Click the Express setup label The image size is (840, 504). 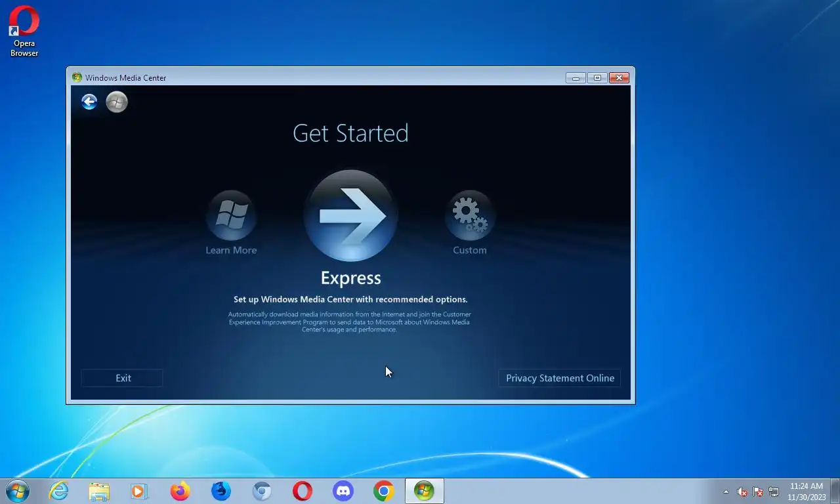(x=350, y=278)
